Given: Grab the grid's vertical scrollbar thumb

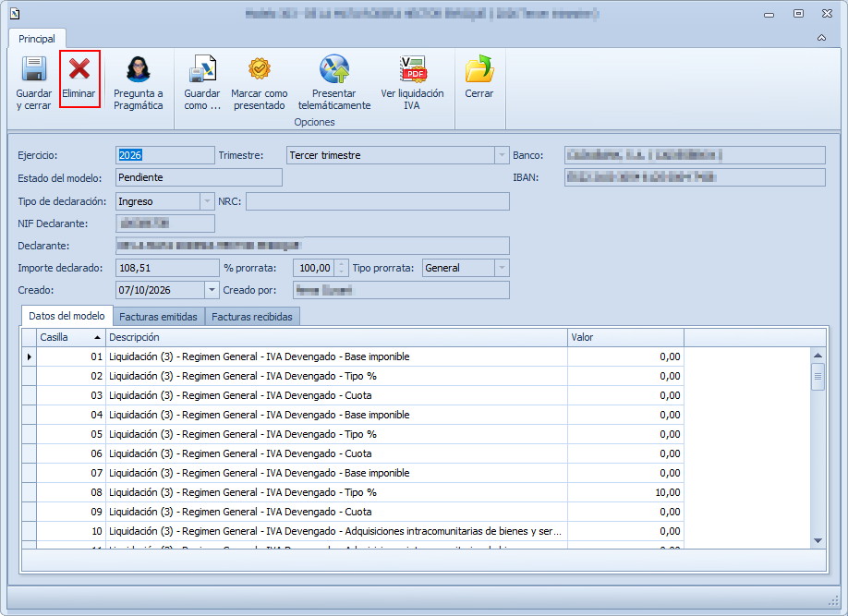Looking at the screenshot, I should click(818, 377).
